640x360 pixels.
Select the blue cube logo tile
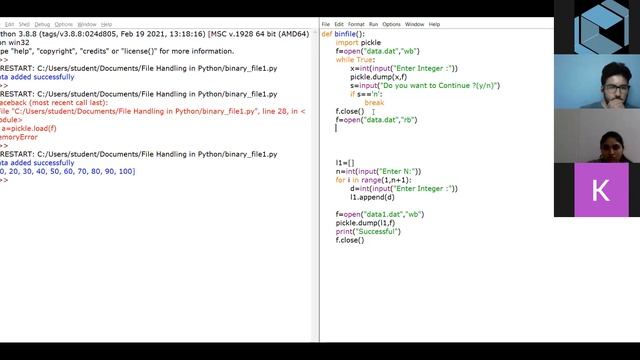601,27
